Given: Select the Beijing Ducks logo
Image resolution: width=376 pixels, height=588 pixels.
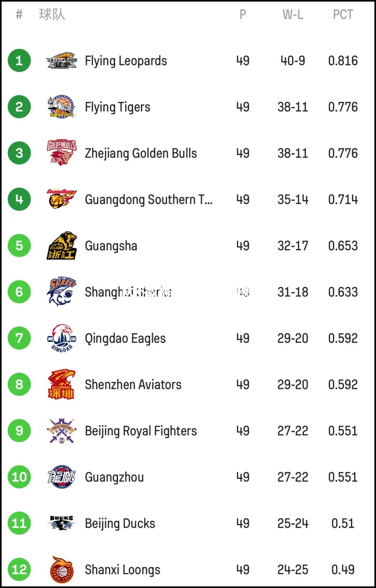Looking at the screenshot, I should point(62,523).
